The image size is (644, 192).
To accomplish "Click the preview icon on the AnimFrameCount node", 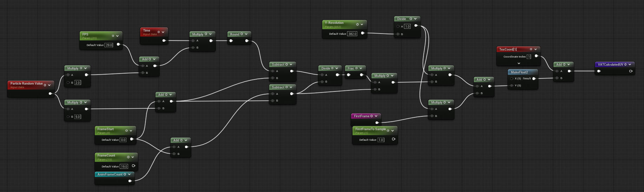I will [125, 174].
